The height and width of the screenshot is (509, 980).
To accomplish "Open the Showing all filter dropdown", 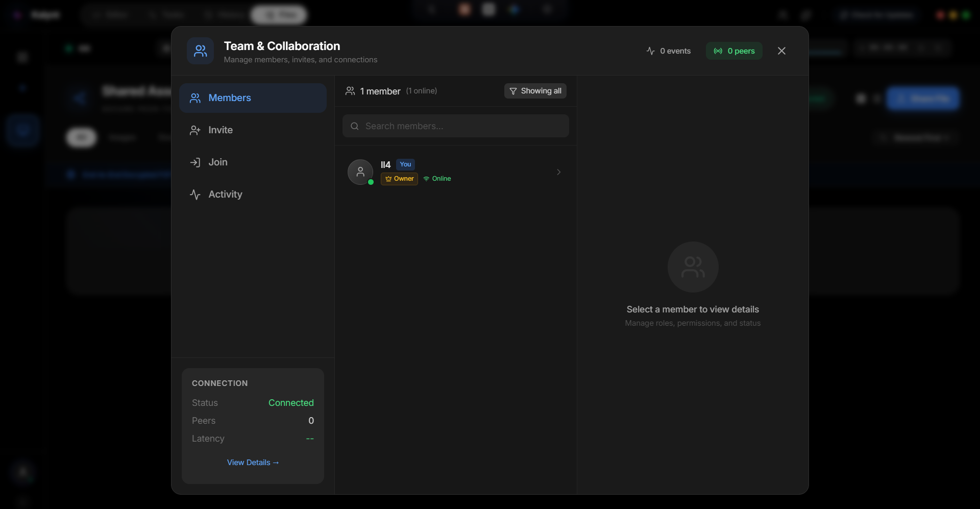I will coord(535,91).
